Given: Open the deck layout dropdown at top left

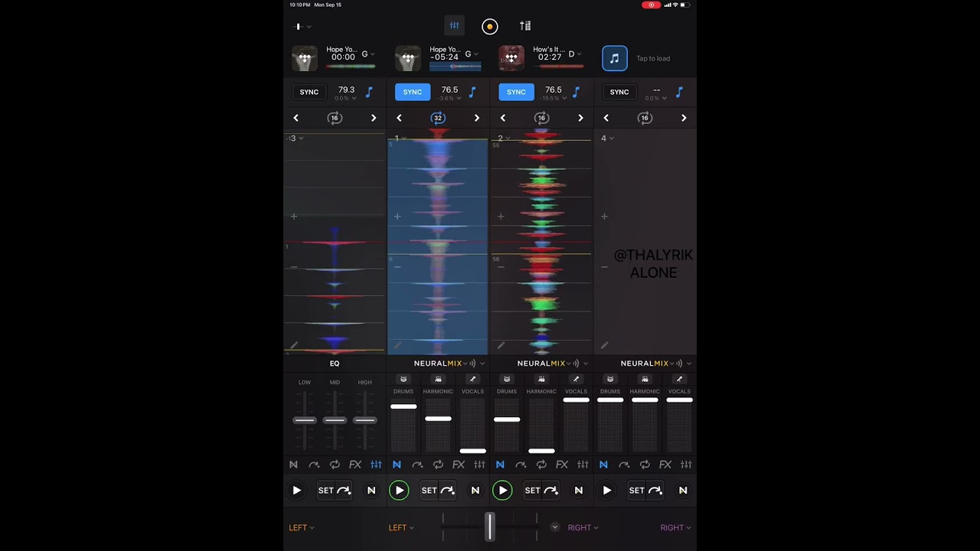Looking at the screenshot, I should pos(303,27).
